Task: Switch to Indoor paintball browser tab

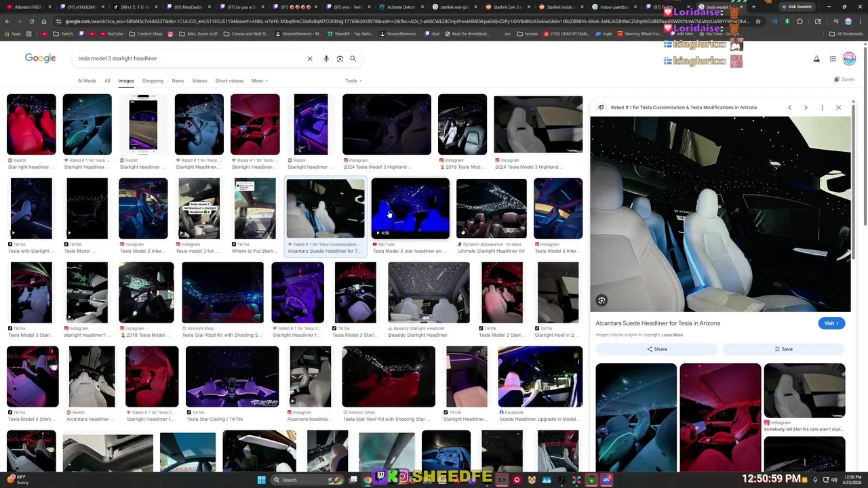Action: [x=614, y=7]
